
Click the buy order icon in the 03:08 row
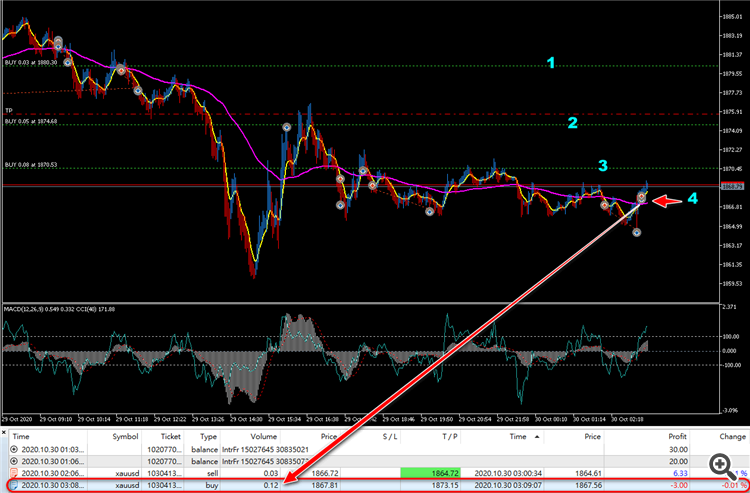(x=14, y=485)
